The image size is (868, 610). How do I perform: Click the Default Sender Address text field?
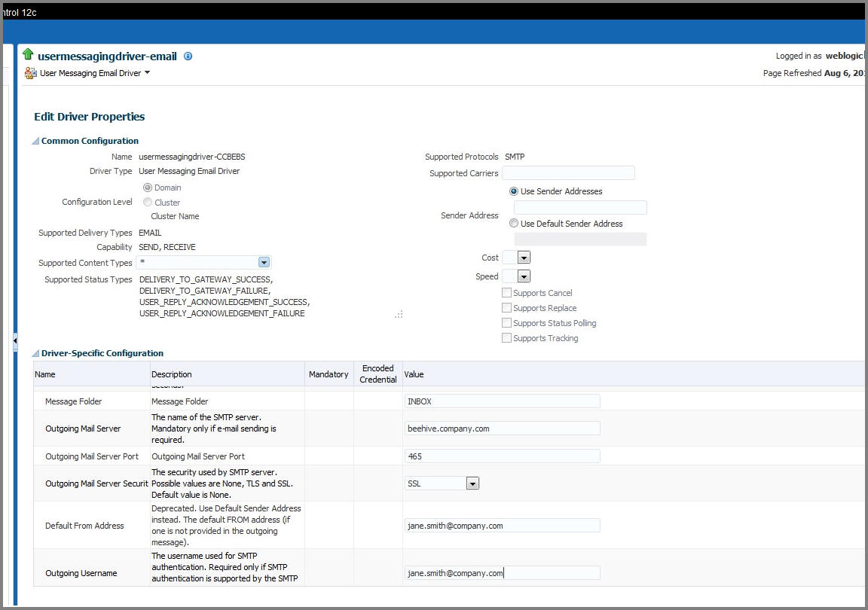pos(580,239)
